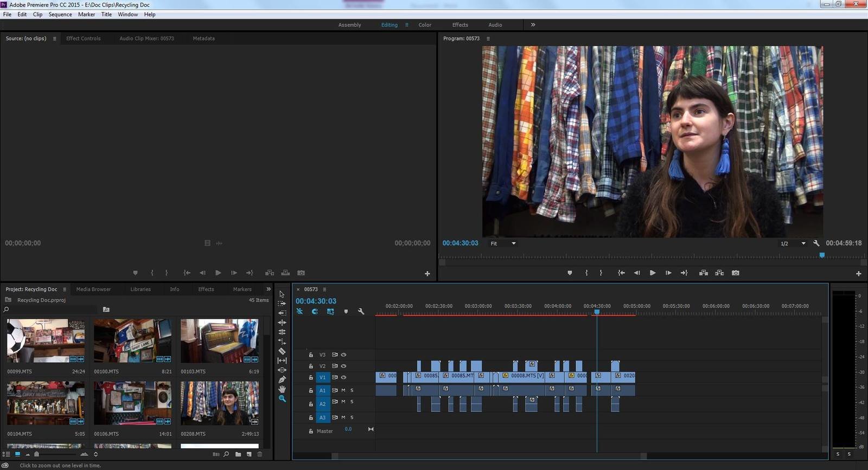The width and height of the screenshot is (868, 470).
Task: Select the Razor tool
Action: click(282, 351)
